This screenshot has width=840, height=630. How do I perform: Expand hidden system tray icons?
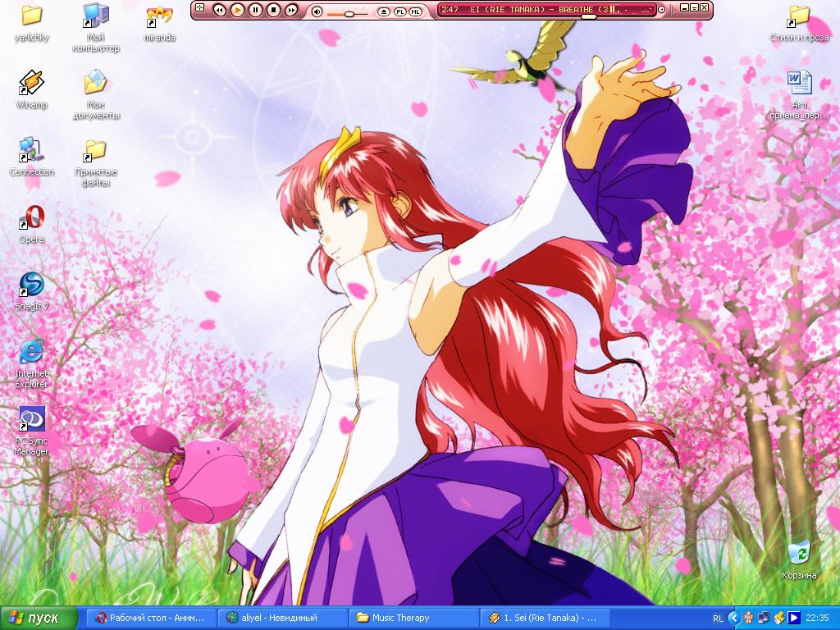point(734,619)
